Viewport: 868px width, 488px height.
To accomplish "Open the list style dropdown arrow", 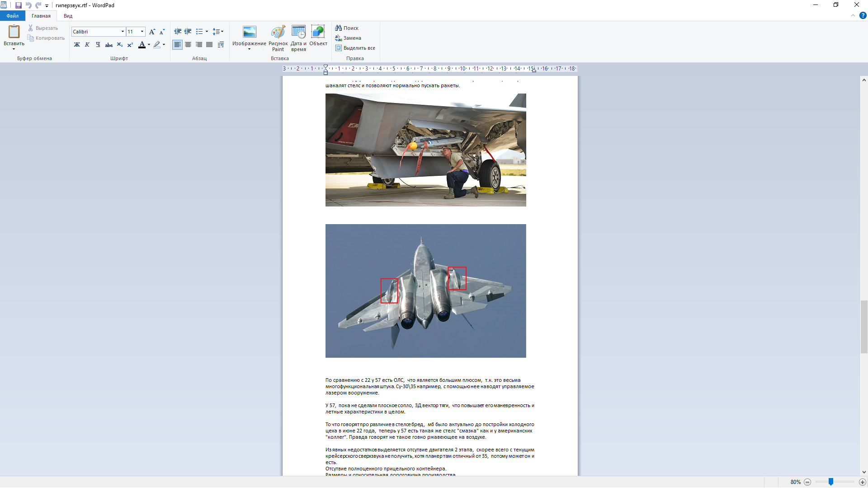I will coord(207,32).
